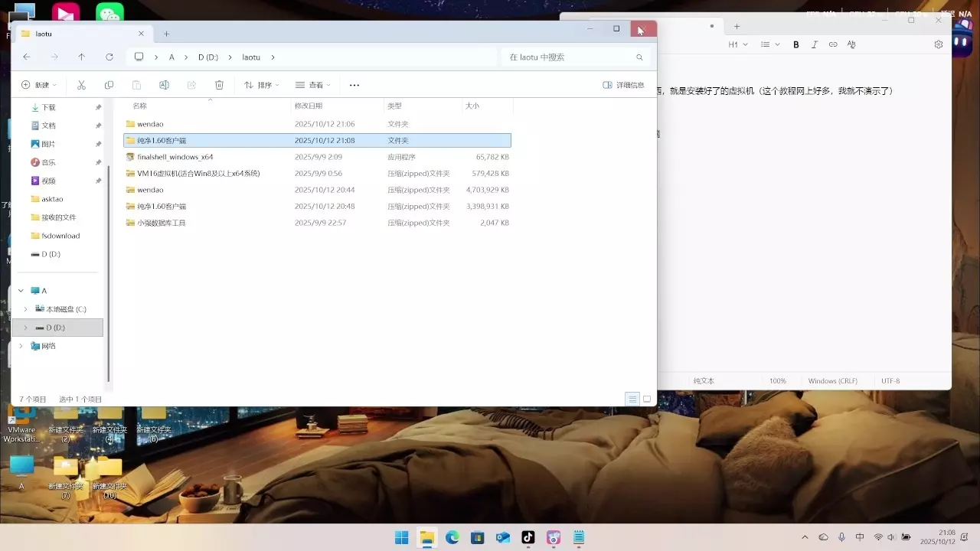The image size is (980, 551).
Task: Expand the breadcrumb chevron after laotu
Action: click(273, 57)
